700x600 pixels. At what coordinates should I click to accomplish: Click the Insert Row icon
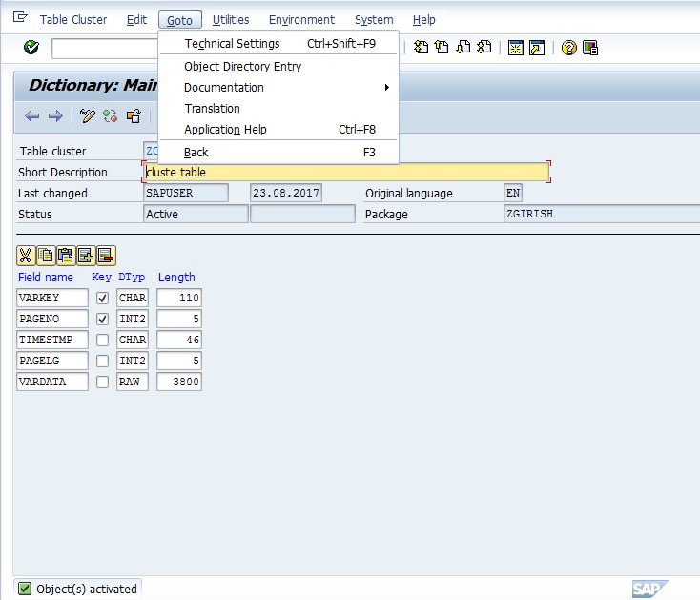click(86, 256)
